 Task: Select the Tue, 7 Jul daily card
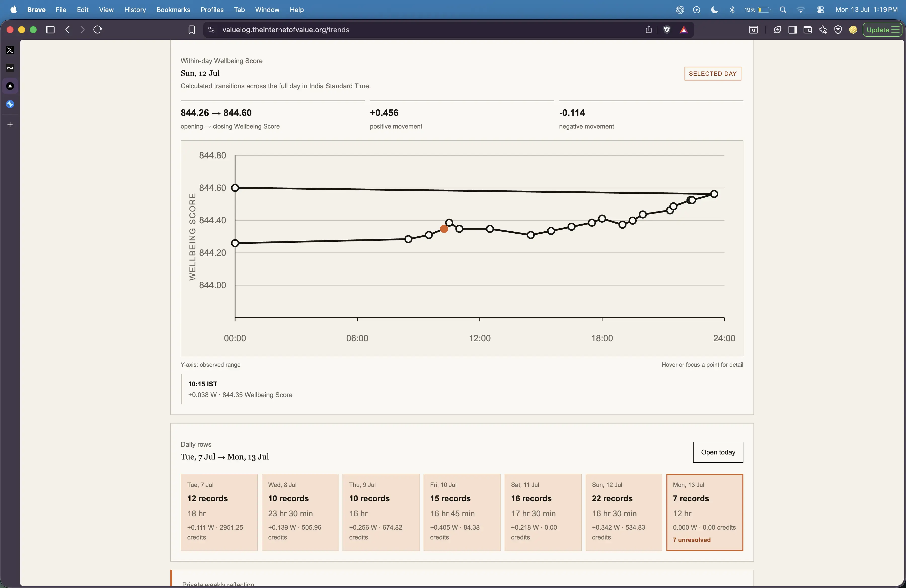219,512
